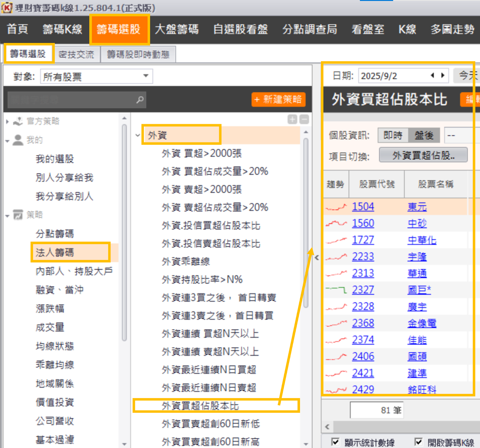Screen dimensions: 480x448
Task: Click the expand-all plus icon
Action: pyautogui.click(x=292, y=119)
